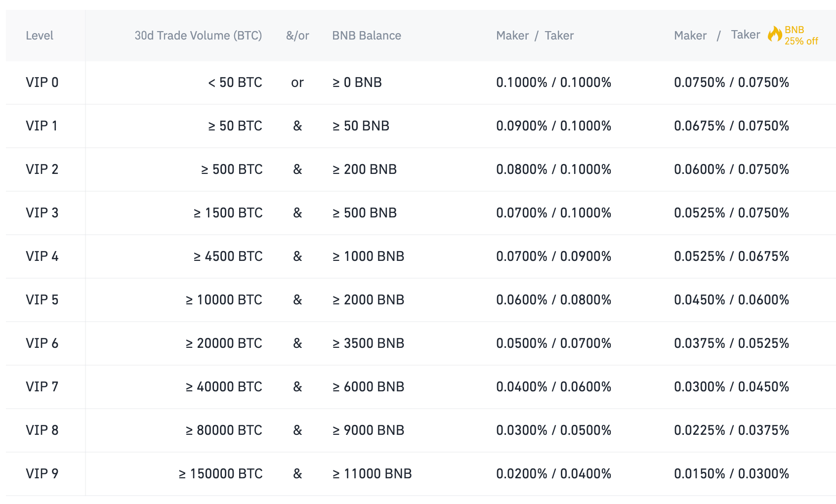Select the VIP 1 level cell
The image size is (836, 504).
[42, 126]
